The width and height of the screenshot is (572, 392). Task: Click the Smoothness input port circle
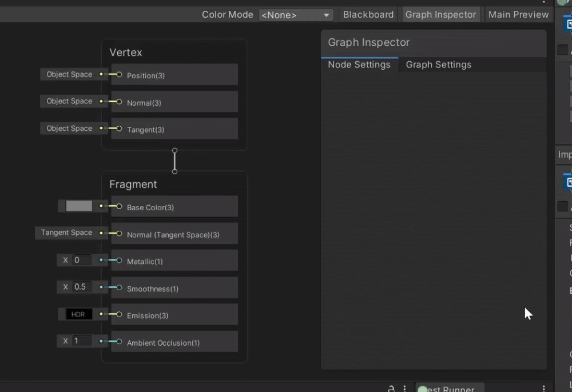click(119, 287)
